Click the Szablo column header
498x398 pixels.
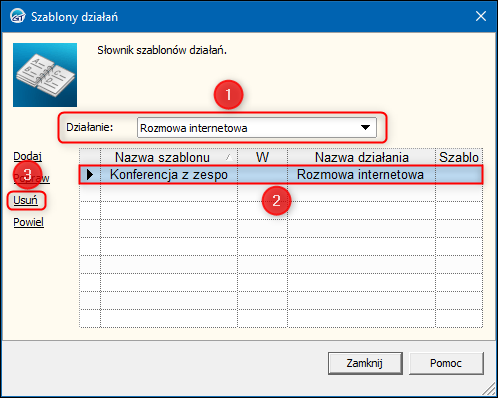click(459, 157)
